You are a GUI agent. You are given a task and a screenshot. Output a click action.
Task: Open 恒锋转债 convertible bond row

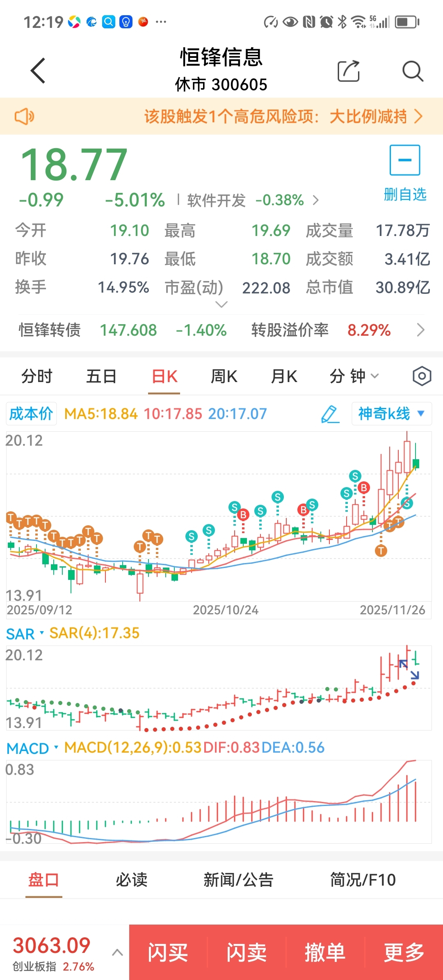(221, 330)
